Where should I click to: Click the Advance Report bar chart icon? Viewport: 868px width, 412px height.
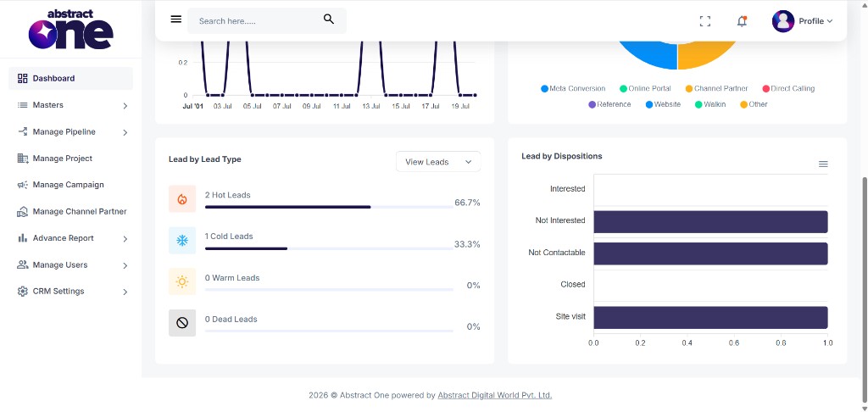click(x=23, y=238)
